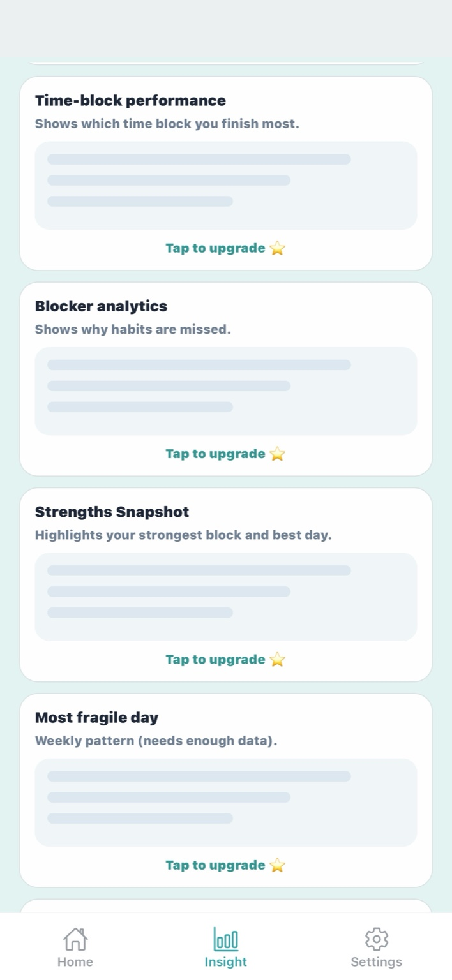The image size is (452, 980).
Task: Tap to upgrade on the Most fragile day card
Action: [215, 865]
